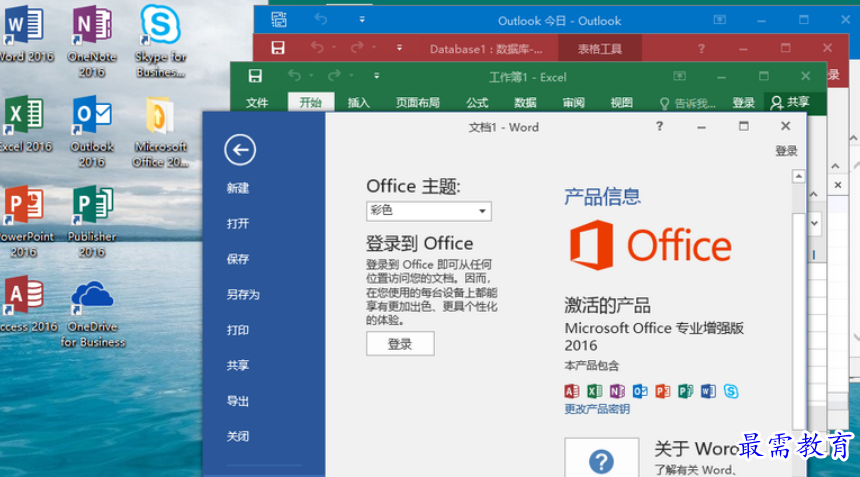Click 登录 at top right of Word window

tap(786, 151)
